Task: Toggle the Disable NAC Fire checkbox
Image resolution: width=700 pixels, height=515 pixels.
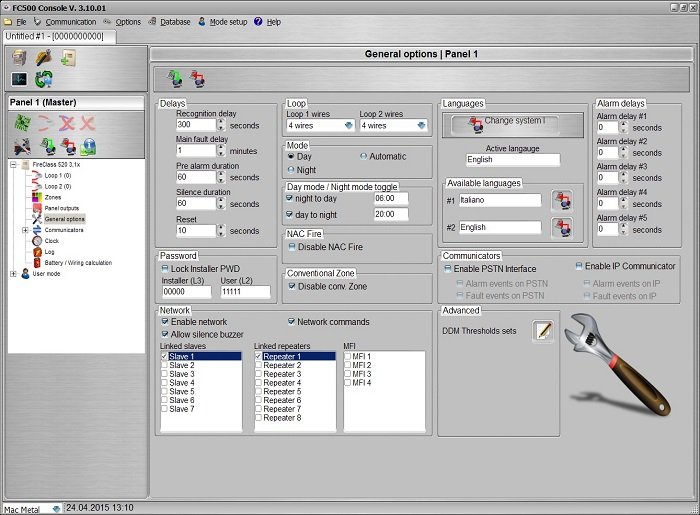Action: pos(291,246)
